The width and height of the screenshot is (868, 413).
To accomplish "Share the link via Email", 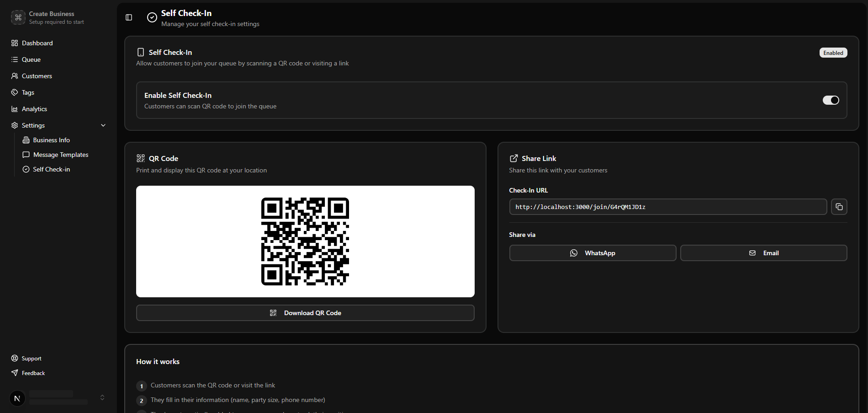I will pyautogui.click(x=763, y=253).
